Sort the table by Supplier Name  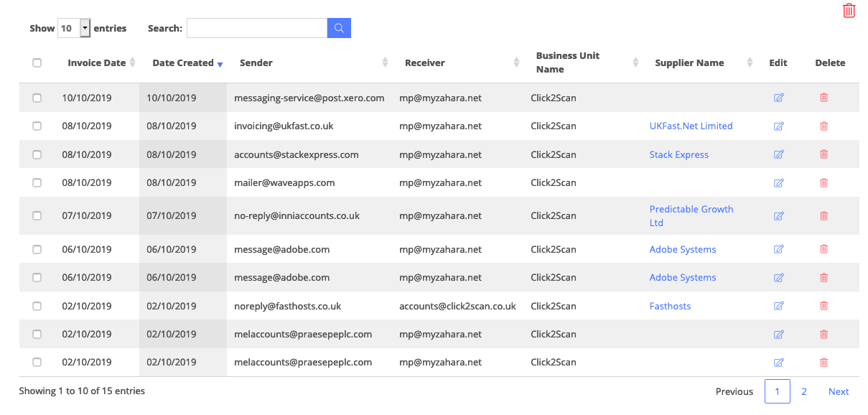tap(689, 63)
